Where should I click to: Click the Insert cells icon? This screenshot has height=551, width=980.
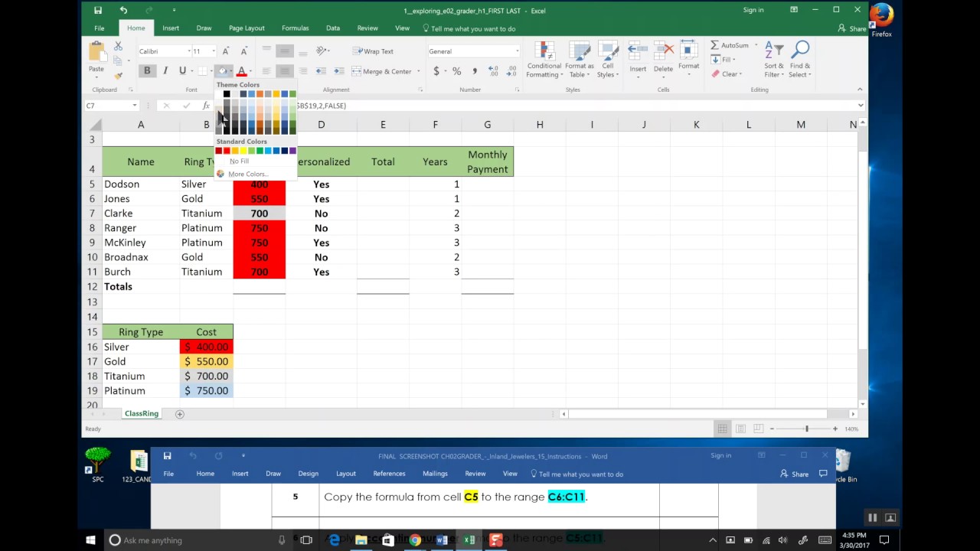[638, 52]
